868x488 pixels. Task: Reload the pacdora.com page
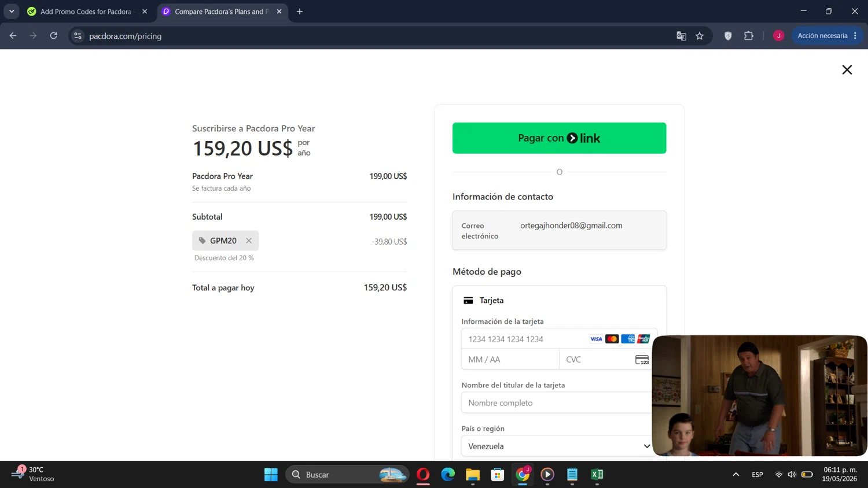pyautogui.click(x=53, y=36)
